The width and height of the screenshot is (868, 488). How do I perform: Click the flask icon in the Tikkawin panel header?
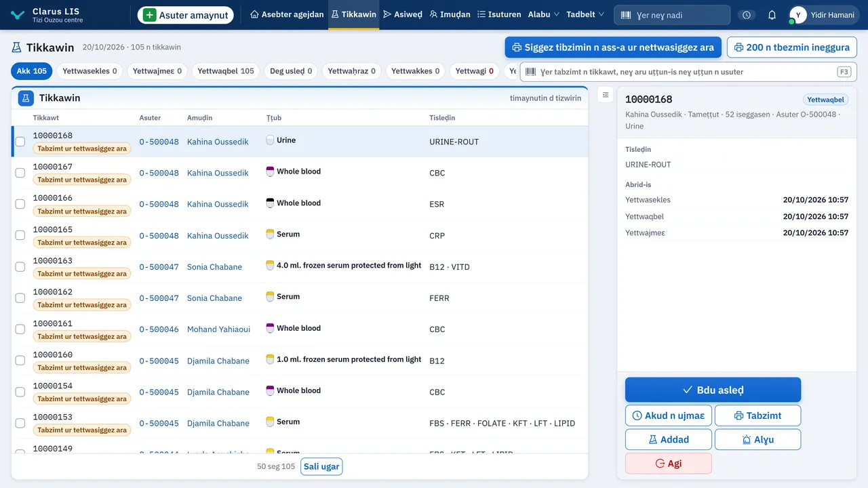[x=26, y=98]
